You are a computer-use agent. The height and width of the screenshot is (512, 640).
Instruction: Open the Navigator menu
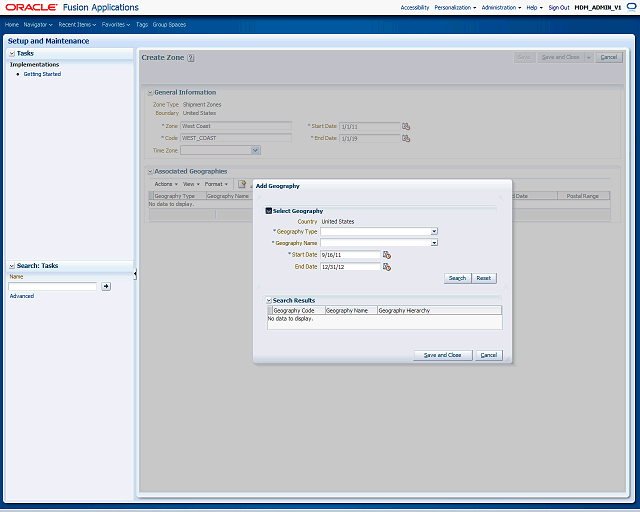38,25
